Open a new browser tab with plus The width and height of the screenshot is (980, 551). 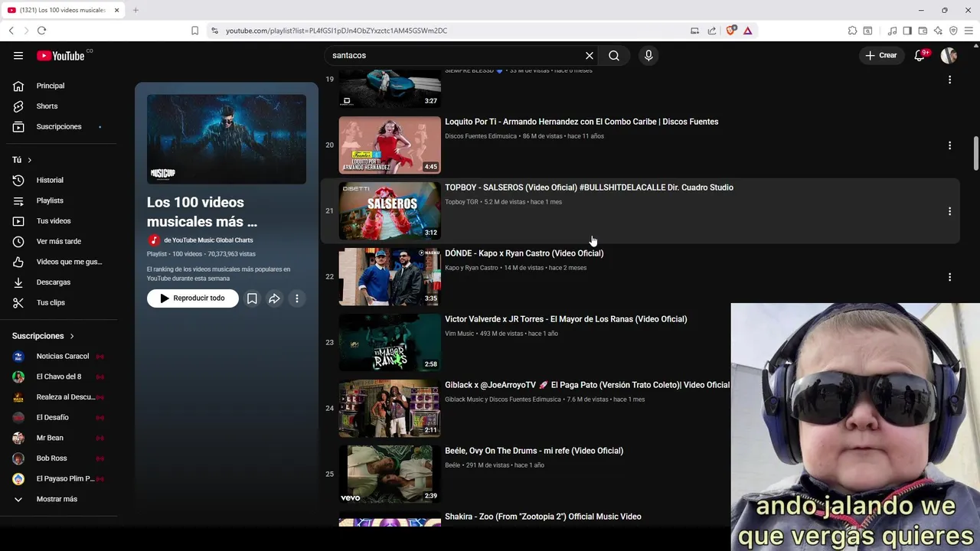point(136,10)
